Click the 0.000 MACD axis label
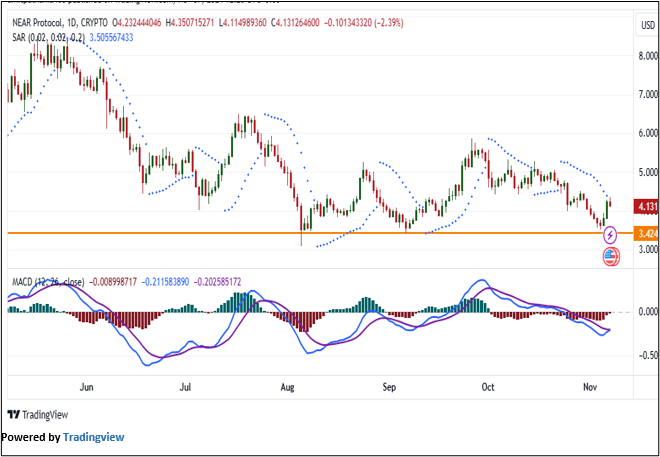The width and height of the screenshot is (660, 457). [648, 312]
